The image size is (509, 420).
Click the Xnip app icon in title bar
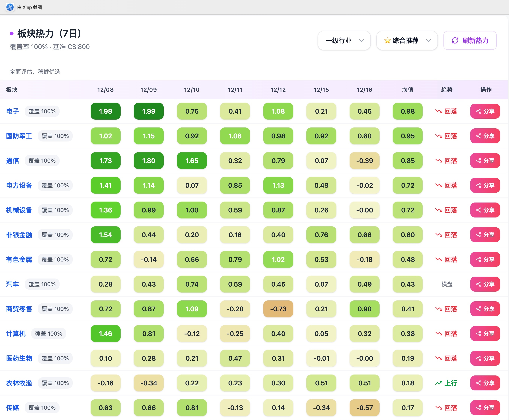(x=10, y=7)
